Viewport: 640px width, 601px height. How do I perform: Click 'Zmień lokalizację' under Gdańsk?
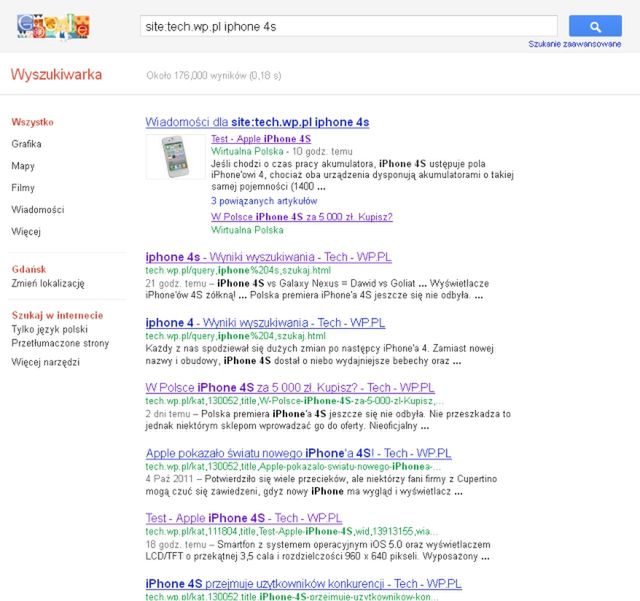coord(48,283)
